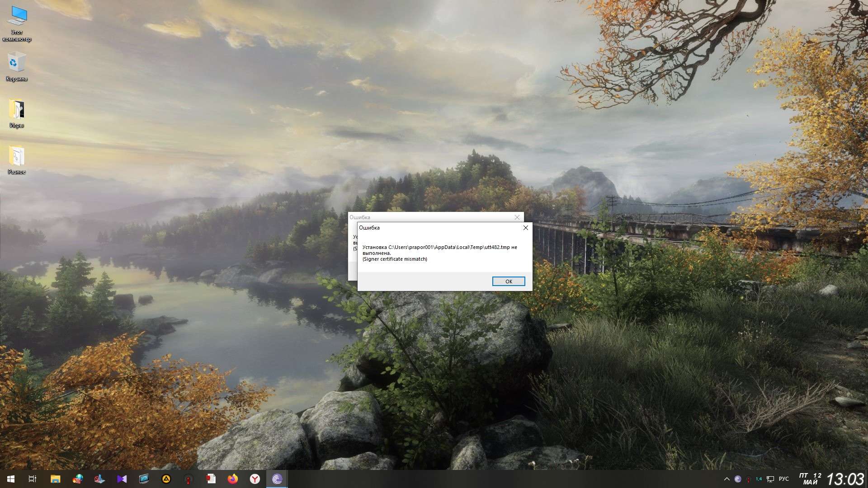The image size is (868, 488).
Task: Open Task View from taskbar
Action: [33, 479]
